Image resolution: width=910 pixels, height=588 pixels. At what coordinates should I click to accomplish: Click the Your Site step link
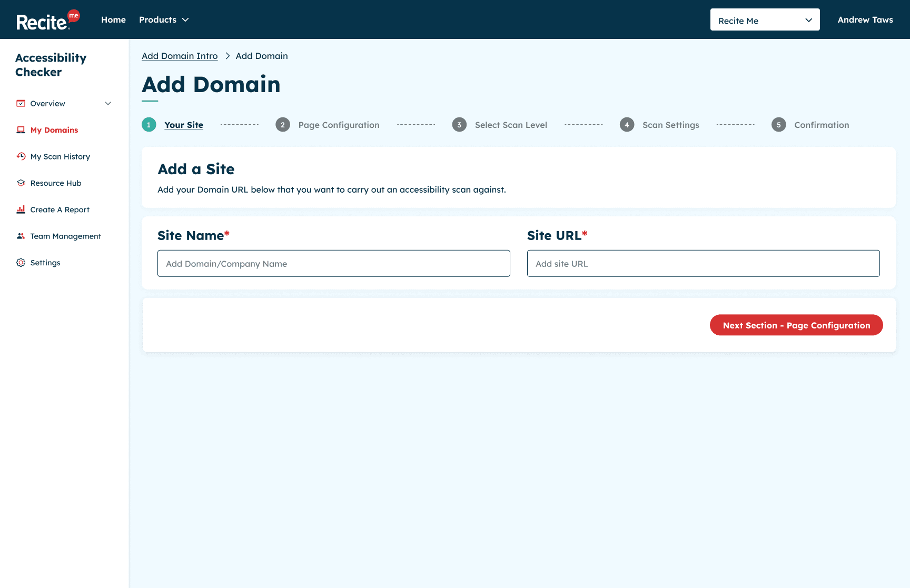click(184, 125)
